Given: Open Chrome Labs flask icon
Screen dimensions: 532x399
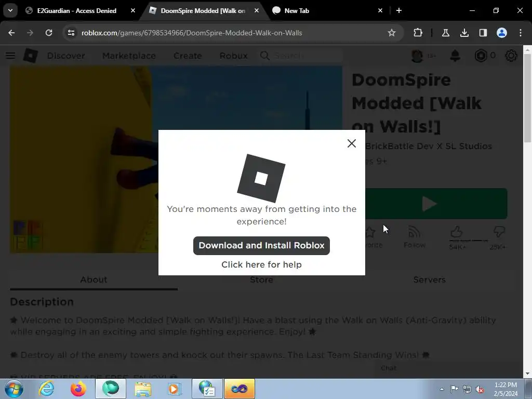Looking at the screenshot, I should (x=445, y=33).
